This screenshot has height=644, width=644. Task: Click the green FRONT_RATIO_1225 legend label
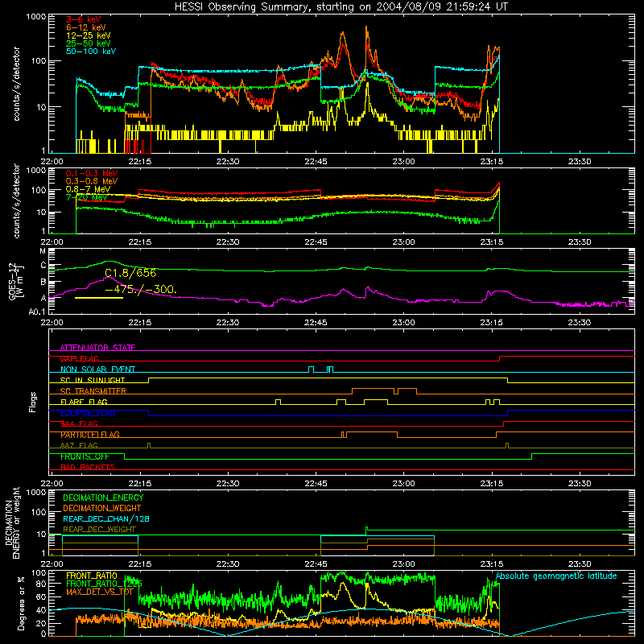point(104,584)
